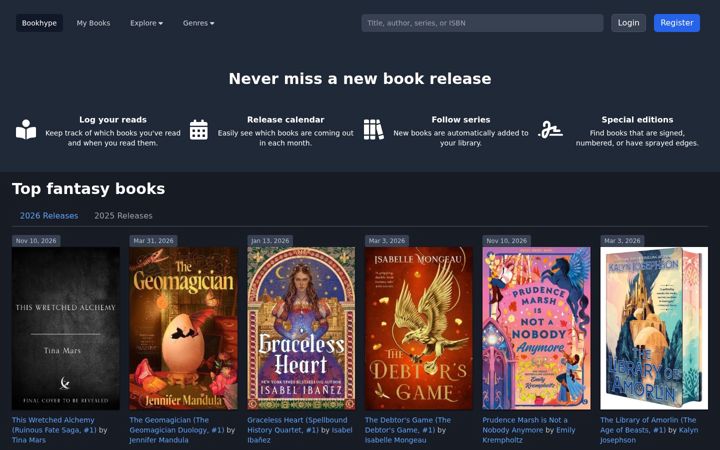Open Prudence Marsh Is Not a Nobody cover

tap(536, 328)
